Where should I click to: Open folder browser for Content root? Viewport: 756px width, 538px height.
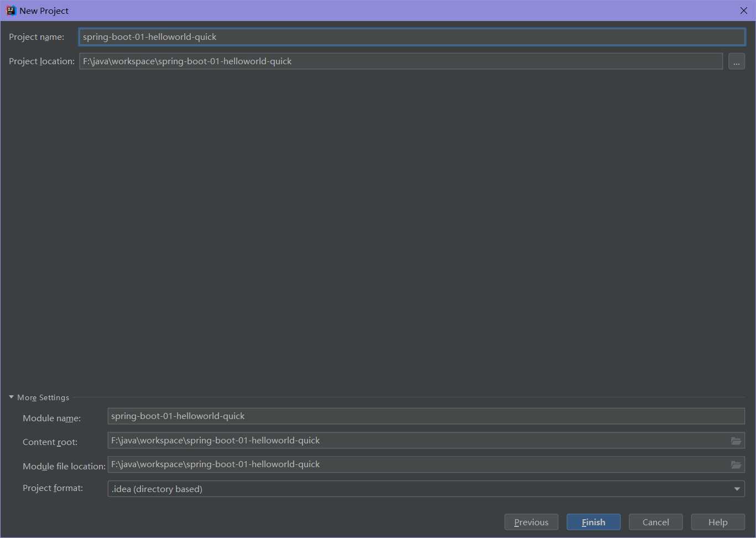[736, 441]
